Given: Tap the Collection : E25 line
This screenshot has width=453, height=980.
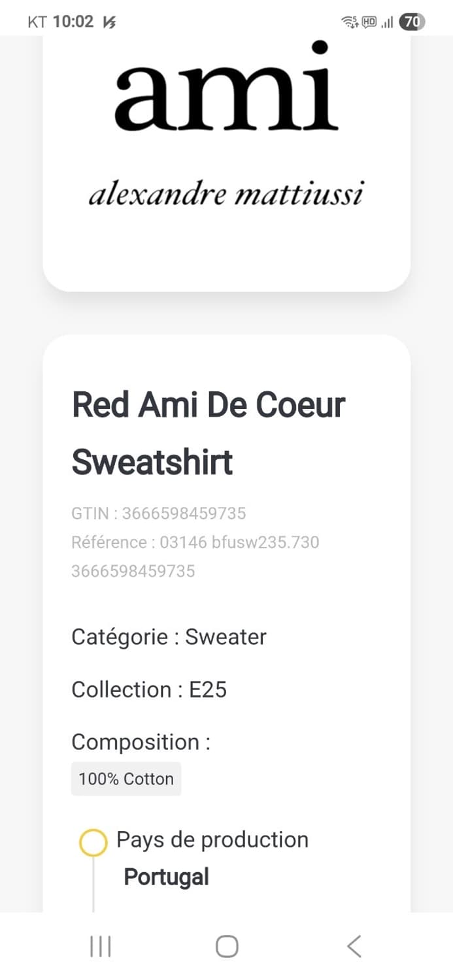Looking at the screenshot, I should pos(149,690).
